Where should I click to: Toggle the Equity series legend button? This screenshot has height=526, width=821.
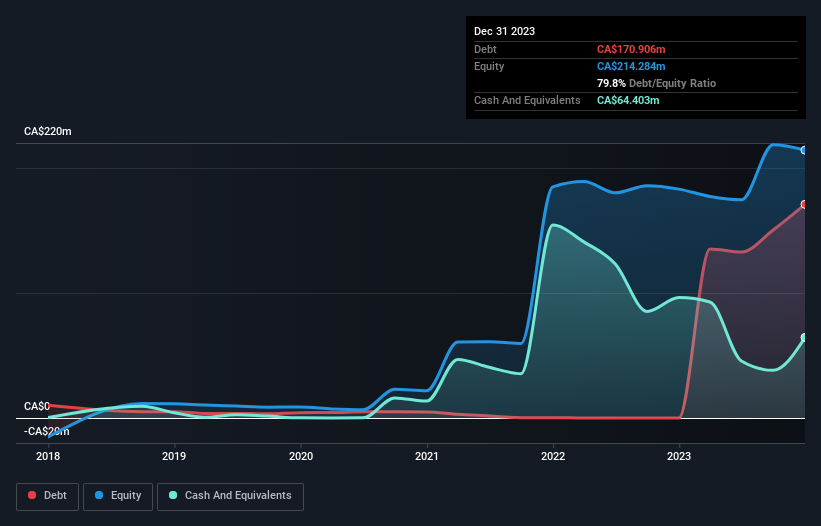pyautogui.click(x=118, y=496)
